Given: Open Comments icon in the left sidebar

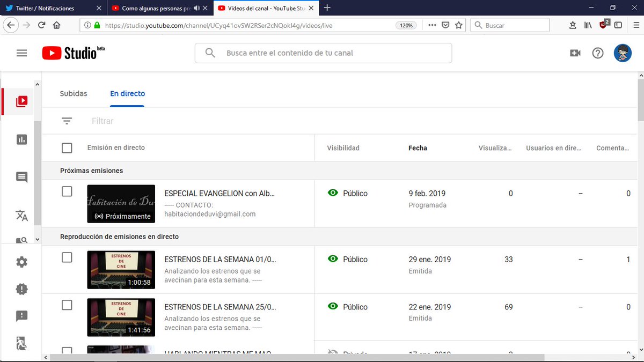Looking at the screenshot, I should coord(21,178).
